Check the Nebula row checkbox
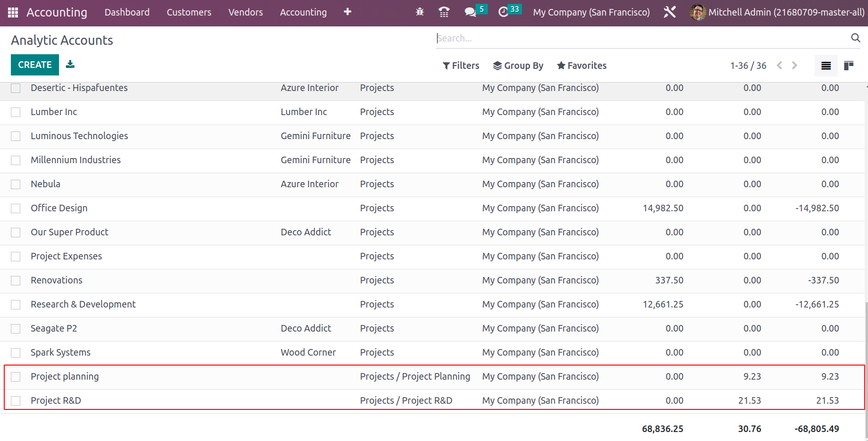 (16, 184)
